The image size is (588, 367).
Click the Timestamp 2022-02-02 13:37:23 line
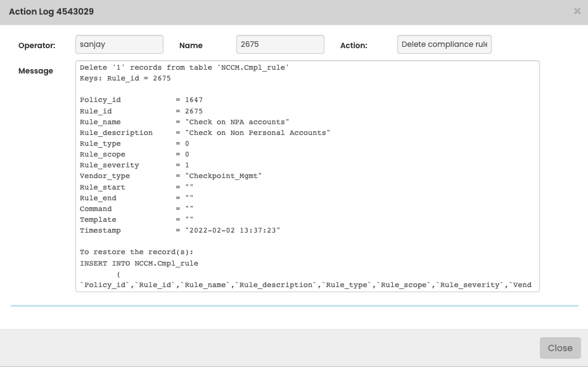pyautogui.click(x=179, y=231)
